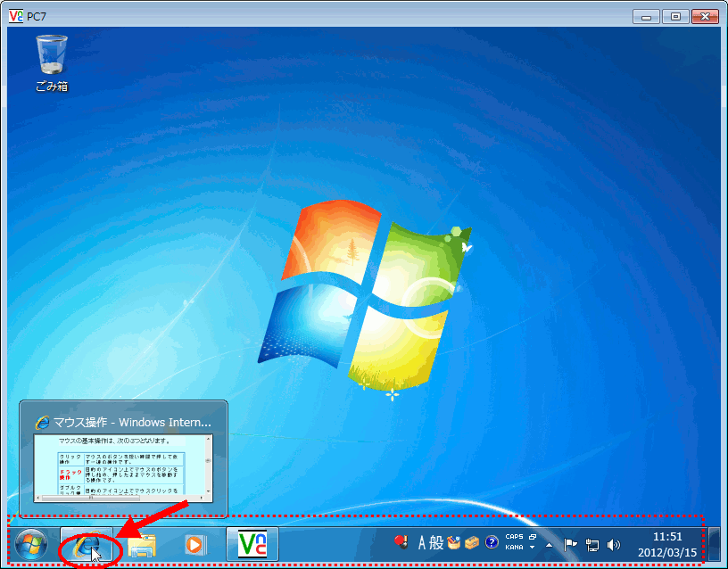Click the network status tray icon

click(591, 545)
